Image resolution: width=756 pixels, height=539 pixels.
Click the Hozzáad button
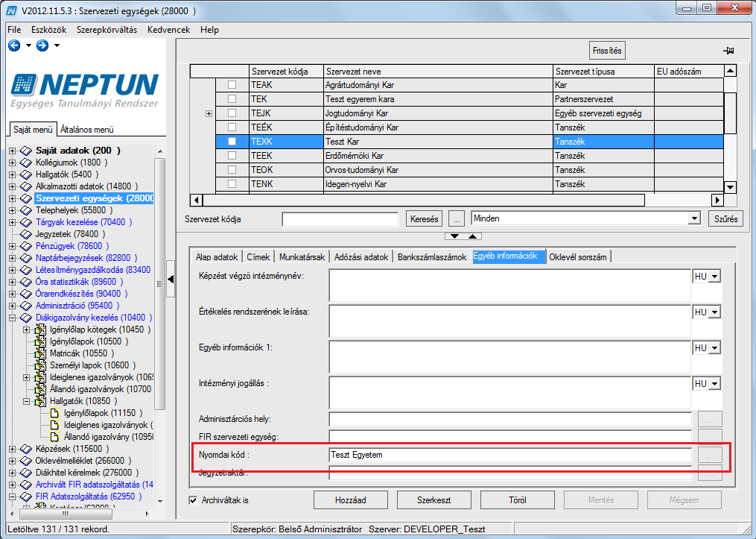click(x=351, y=500)
